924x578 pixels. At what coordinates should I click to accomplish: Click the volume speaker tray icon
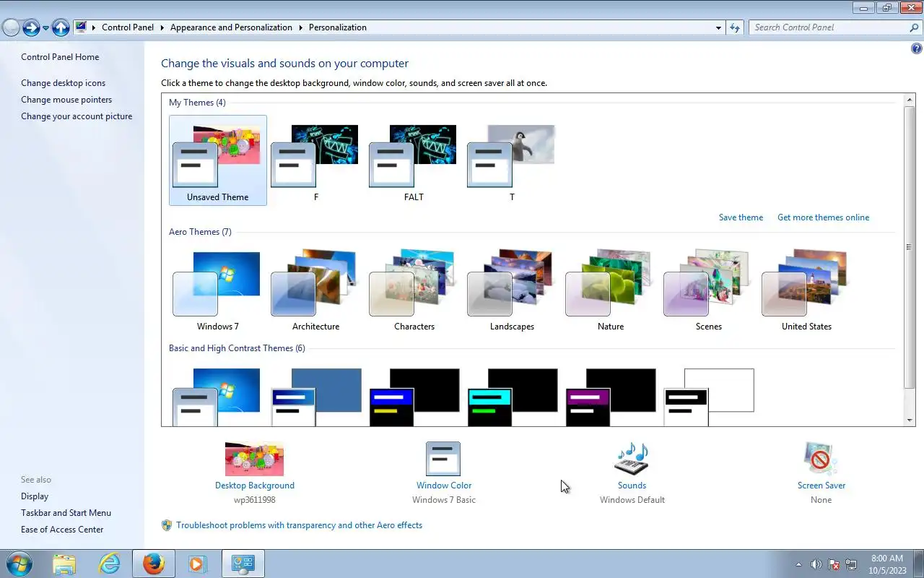[x=816, y=564]
